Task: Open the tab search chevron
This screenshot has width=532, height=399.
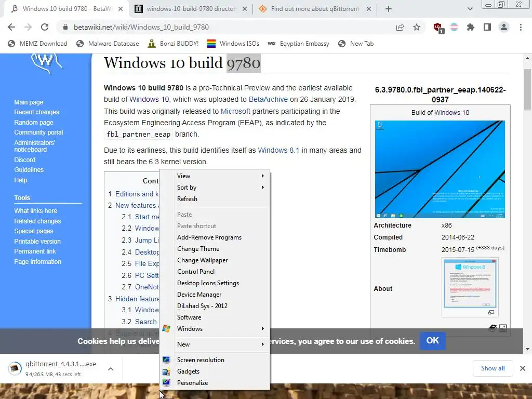Action: pos(470,9)
